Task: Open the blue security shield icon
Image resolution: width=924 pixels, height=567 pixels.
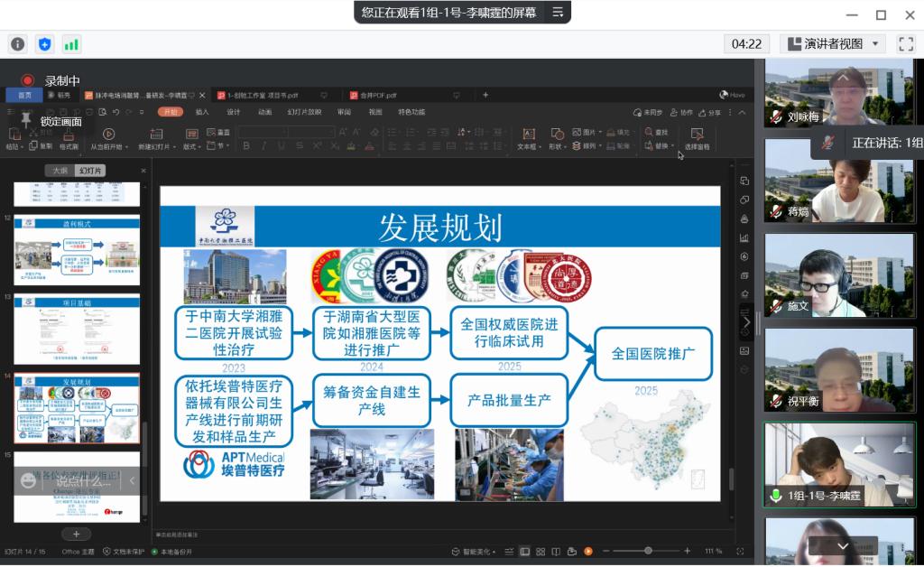Action: (x=44, y=43)
